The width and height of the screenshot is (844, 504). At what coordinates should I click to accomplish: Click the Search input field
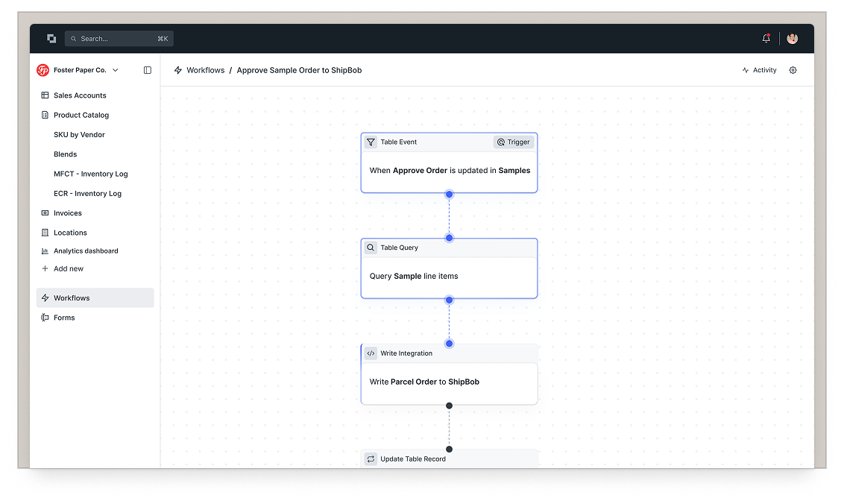[119, 39]
